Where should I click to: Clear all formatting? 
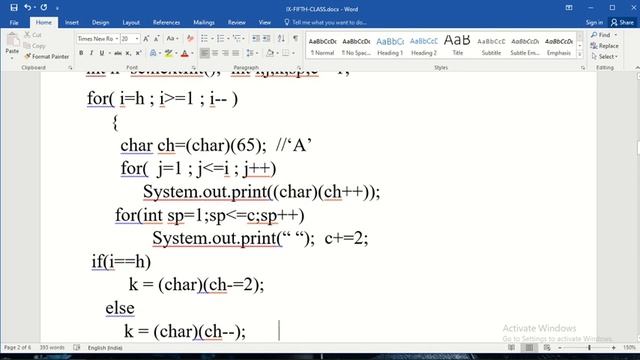coord(190,38)
